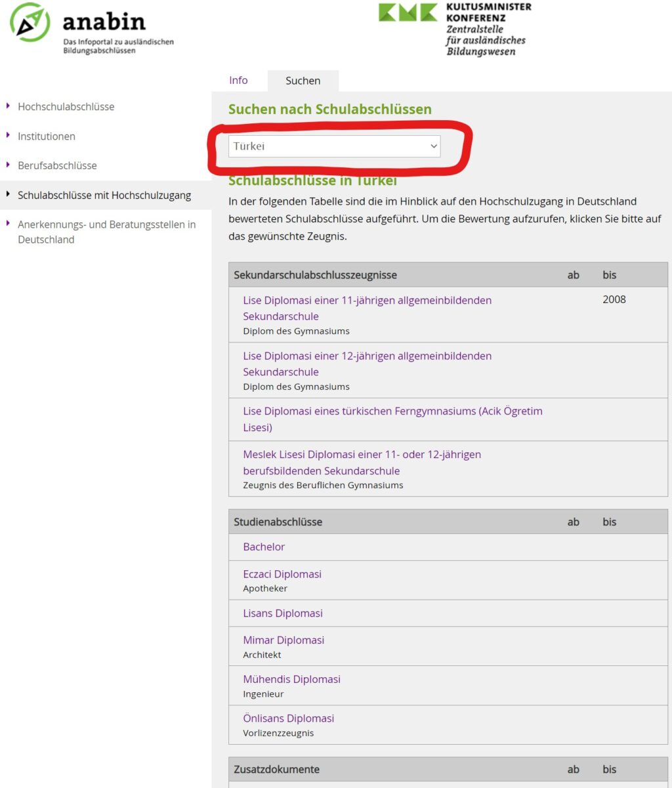Switch to the Info tab
The width and height of the screenshot is (672, 788).
pyautogui.click(x=238, y=80)
